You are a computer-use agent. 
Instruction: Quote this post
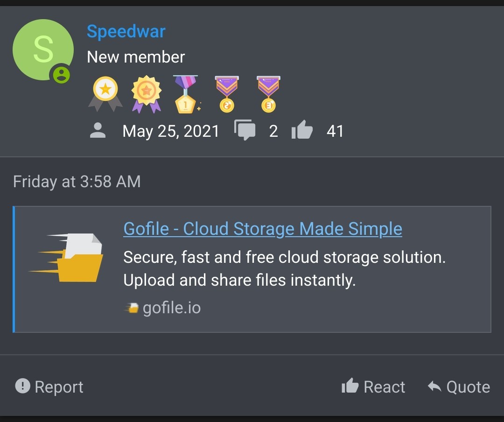point(459,387)
